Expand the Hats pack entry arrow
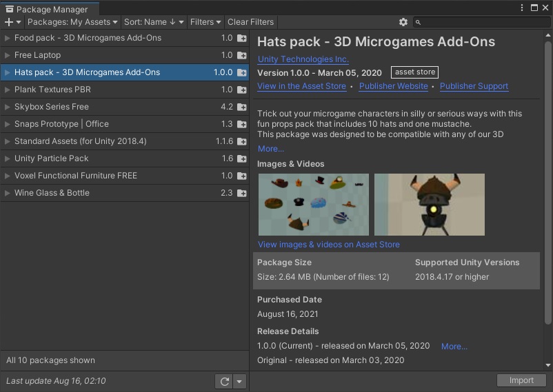The width and height of the screenshot is (553, 392). click(7, 72)
